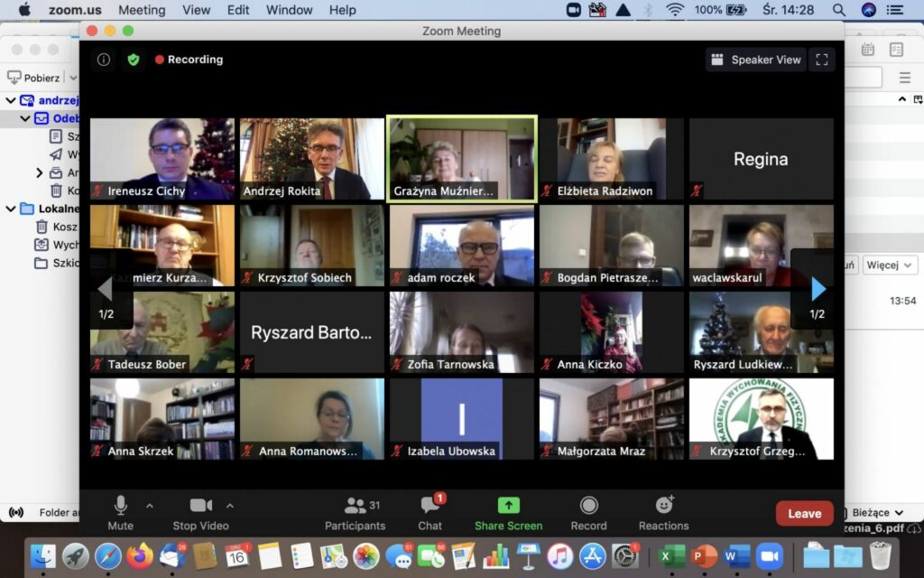Open PowerPoint from the Dock
The image size is (924, 578).
704,556
